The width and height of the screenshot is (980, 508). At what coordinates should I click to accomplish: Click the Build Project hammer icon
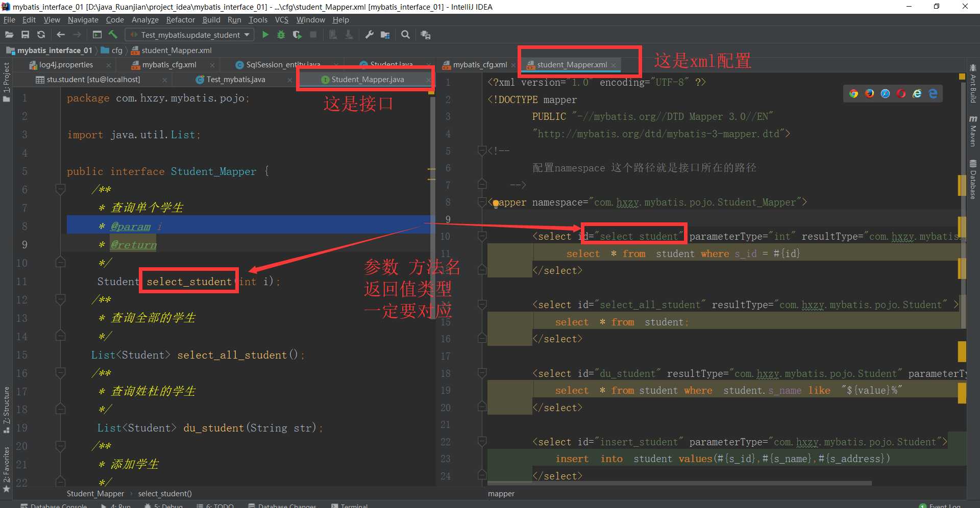113,35
